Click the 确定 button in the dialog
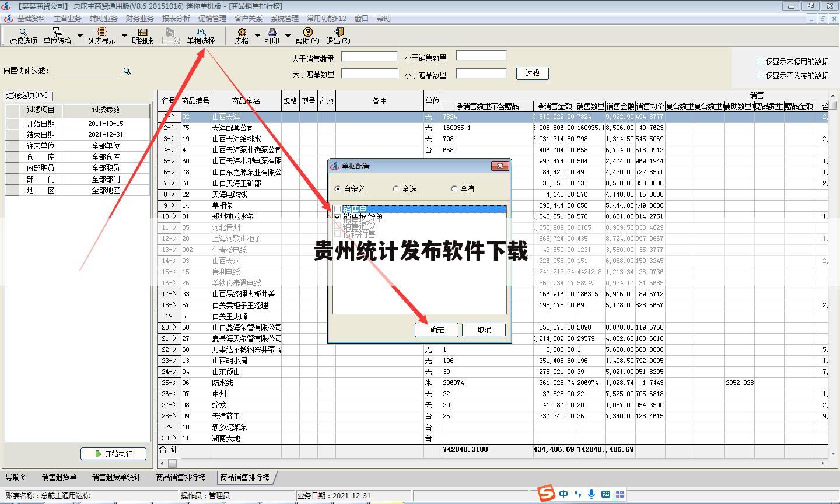 436,330
